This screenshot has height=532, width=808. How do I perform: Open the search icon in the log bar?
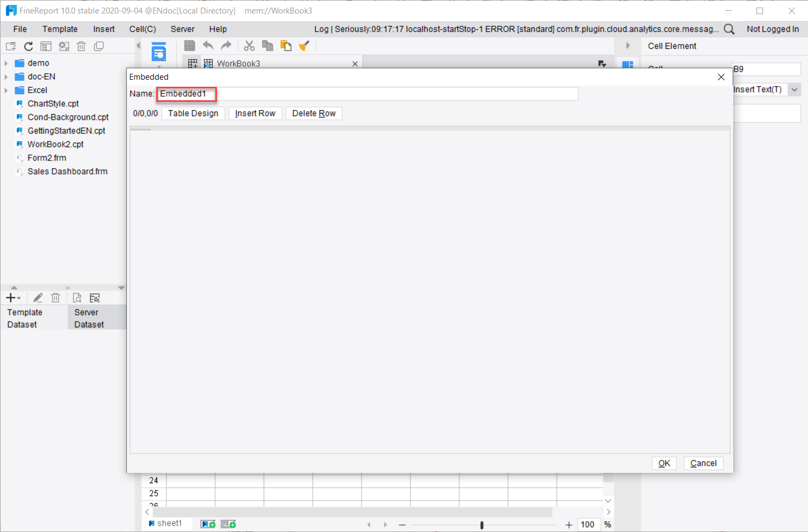pyautogui.click(x=729, y=29)
